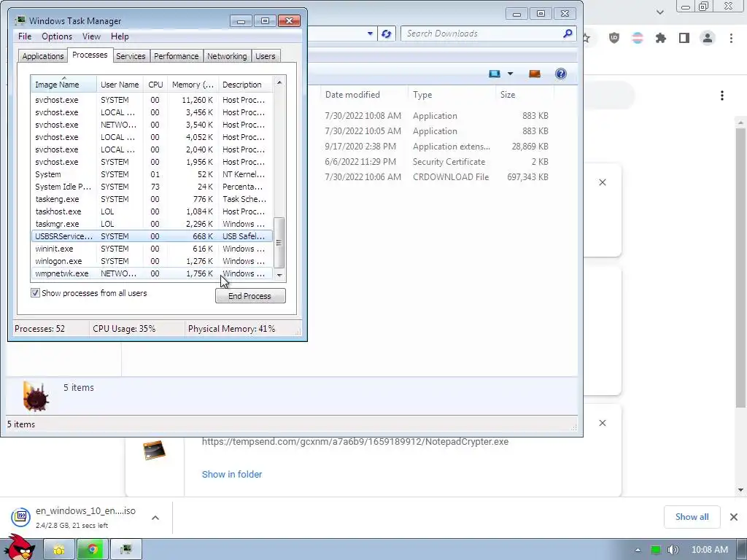Sort Explorer files by Date modified

point(363,94)
